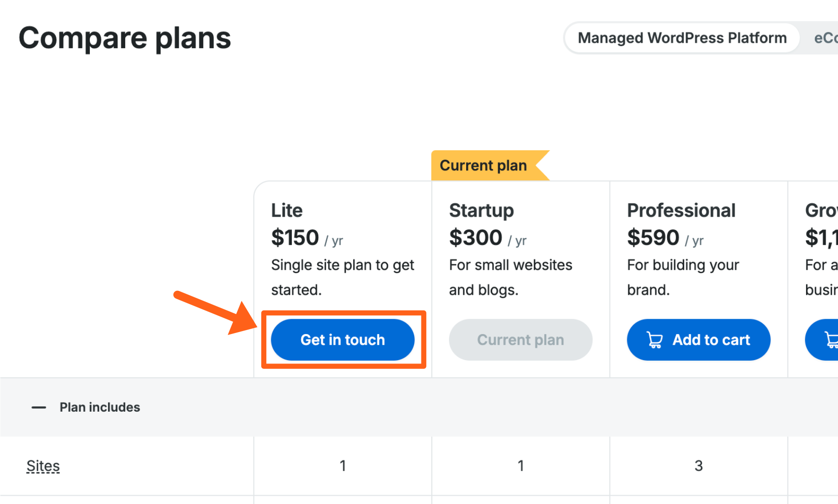The height and width of the screenshot is (504, 838).
Task: Click the cart icon in Professional button
Action: click(655, 340)
